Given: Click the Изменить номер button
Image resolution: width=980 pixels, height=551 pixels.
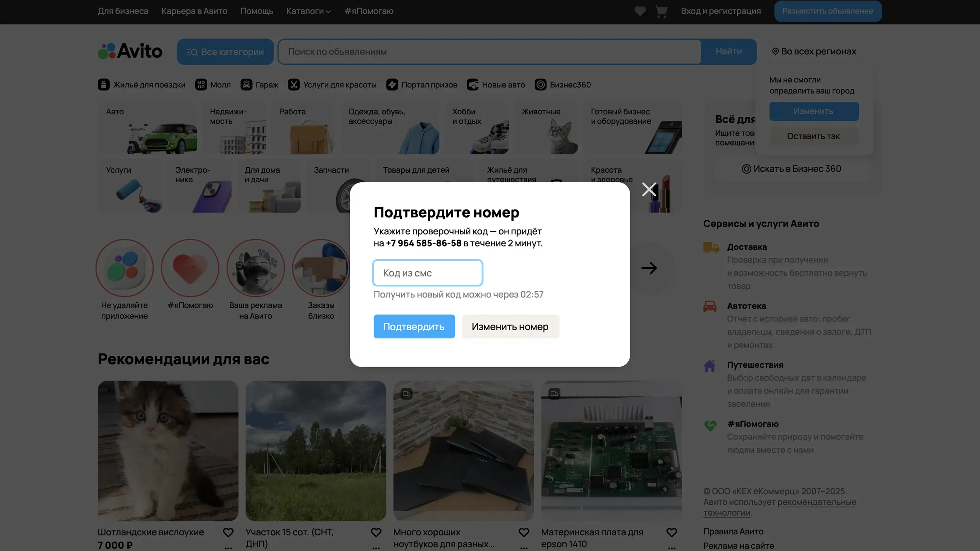Looking at the screenshot, I should (510, 327).
